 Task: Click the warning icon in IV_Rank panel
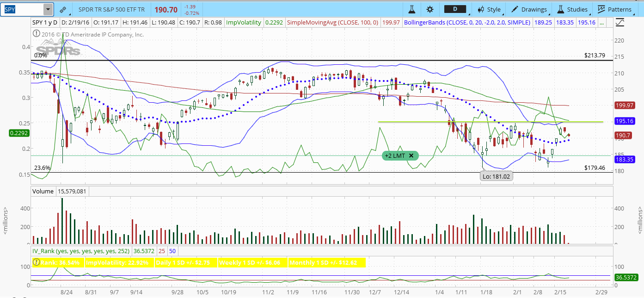point(36,262)
